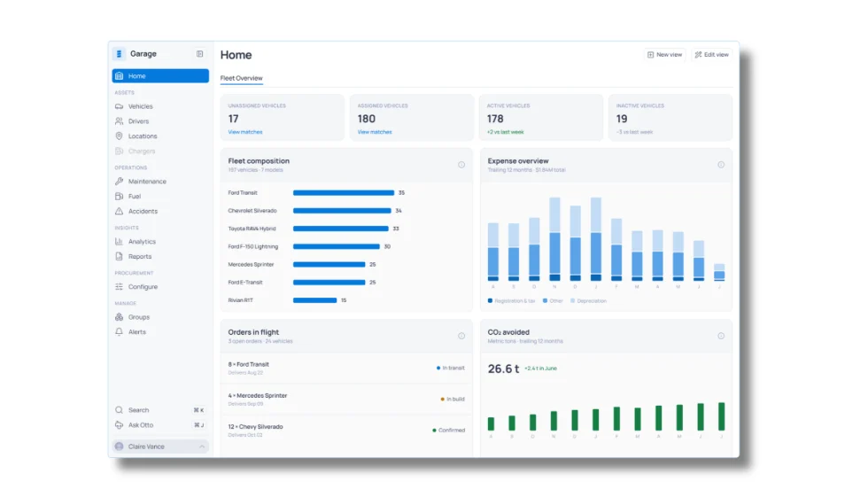Click the 26.6 t CO₂ value

tap(503, 369)
